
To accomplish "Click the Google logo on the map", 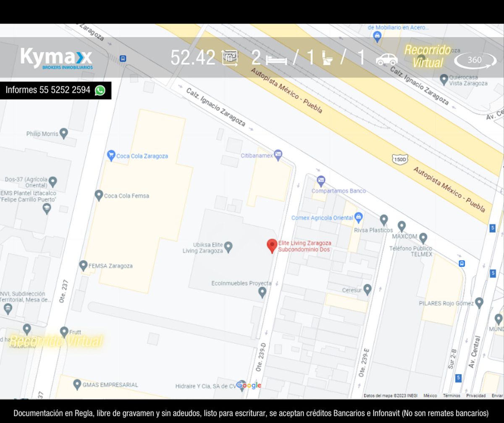I will coord(249,385).
